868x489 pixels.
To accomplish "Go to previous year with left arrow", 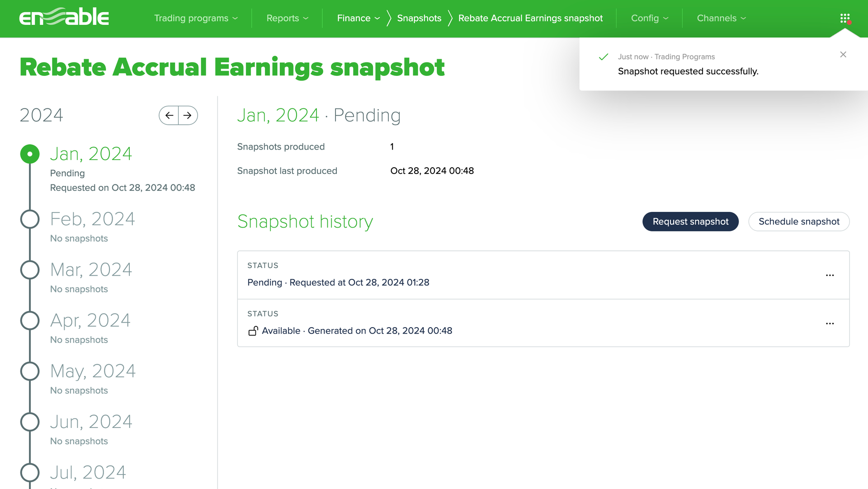I will point(169,115).
